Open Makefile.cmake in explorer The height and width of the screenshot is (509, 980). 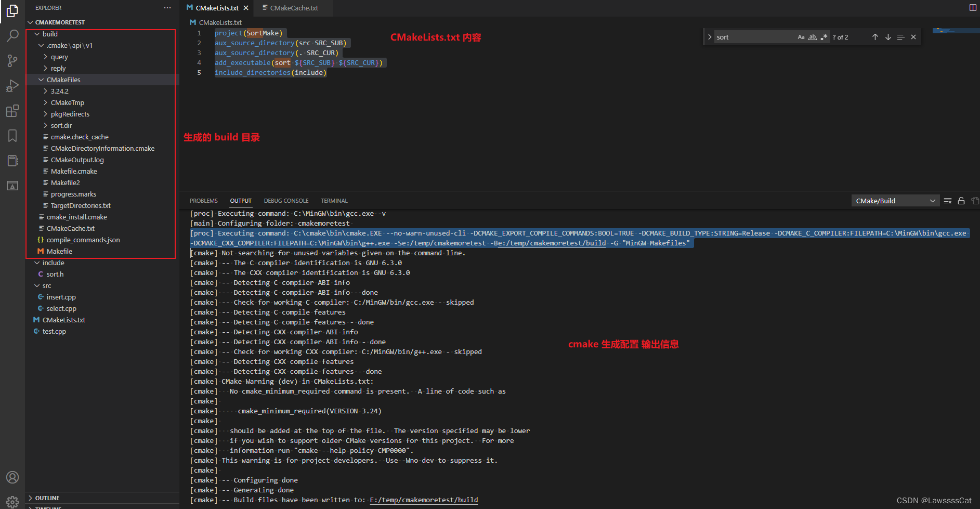click(x=102, y=171)
